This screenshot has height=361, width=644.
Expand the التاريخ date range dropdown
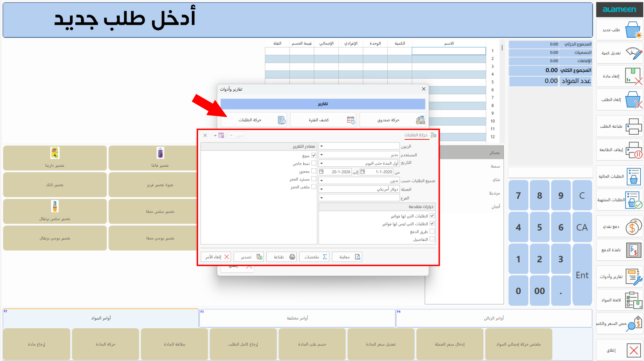(321, 163)
